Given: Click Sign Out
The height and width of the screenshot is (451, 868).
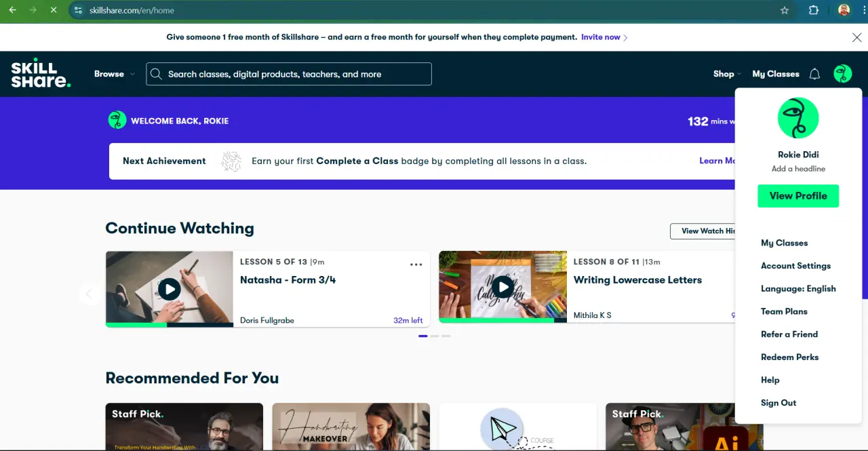Looking at the screenshot, I should point(778,403).
